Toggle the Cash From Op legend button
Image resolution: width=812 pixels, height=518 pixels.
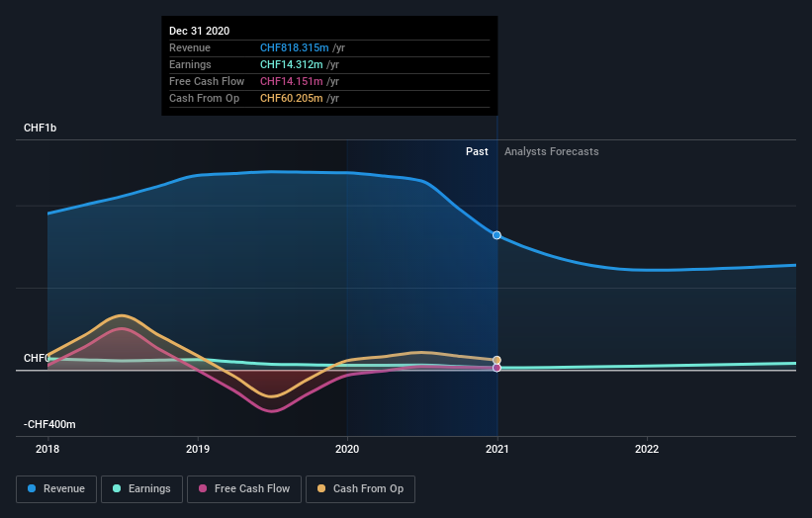click(x=360, y=489)
